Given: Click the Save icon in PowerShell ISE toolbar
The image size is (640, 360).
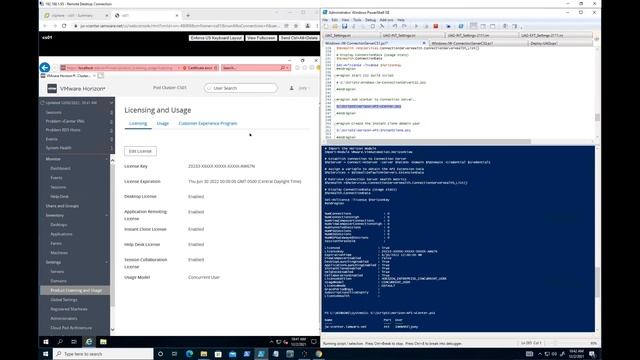Looking at the screenshot, I should (344, 27).
